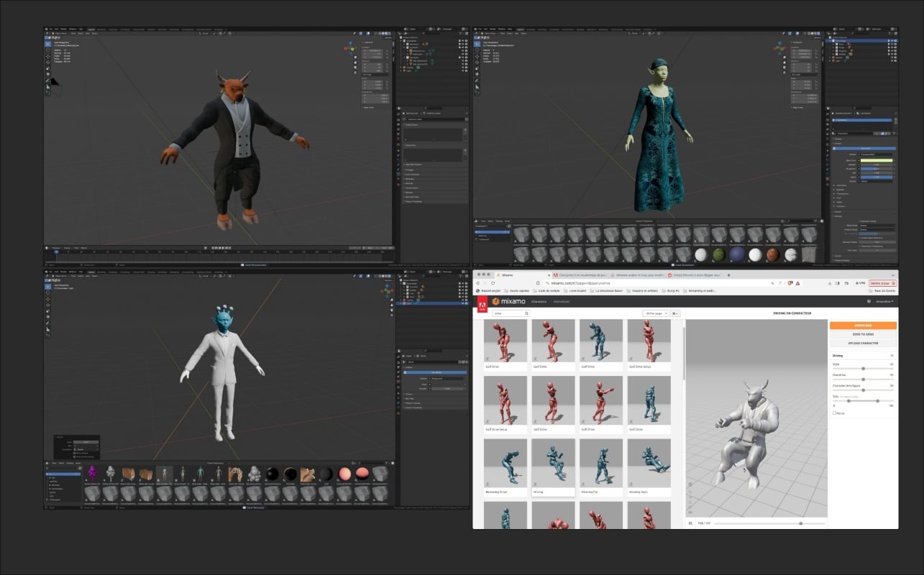Click the browser back arrow
Screen dimensions: 924x575
point(478,283)
